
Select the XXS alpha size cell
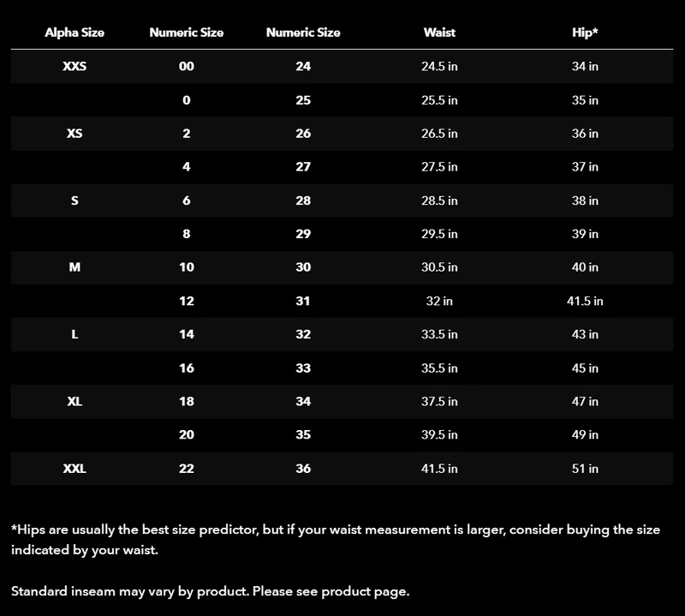74,66
